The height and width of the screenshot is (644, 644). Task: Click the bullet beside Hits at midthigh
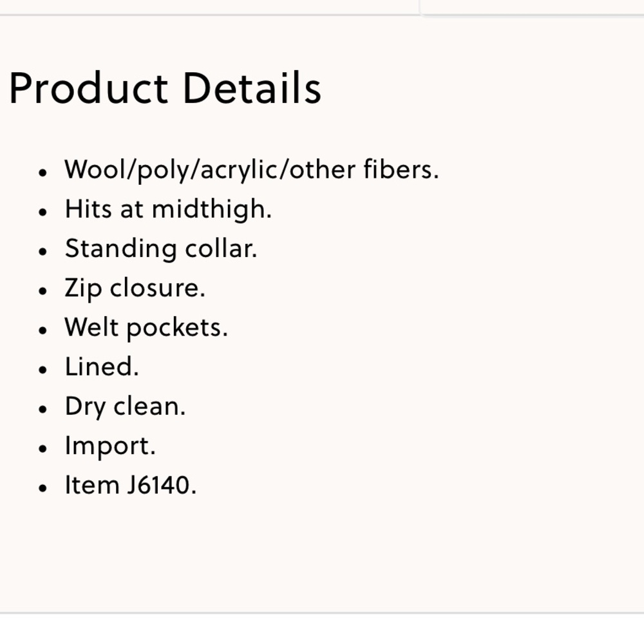(x=43, y=212)
